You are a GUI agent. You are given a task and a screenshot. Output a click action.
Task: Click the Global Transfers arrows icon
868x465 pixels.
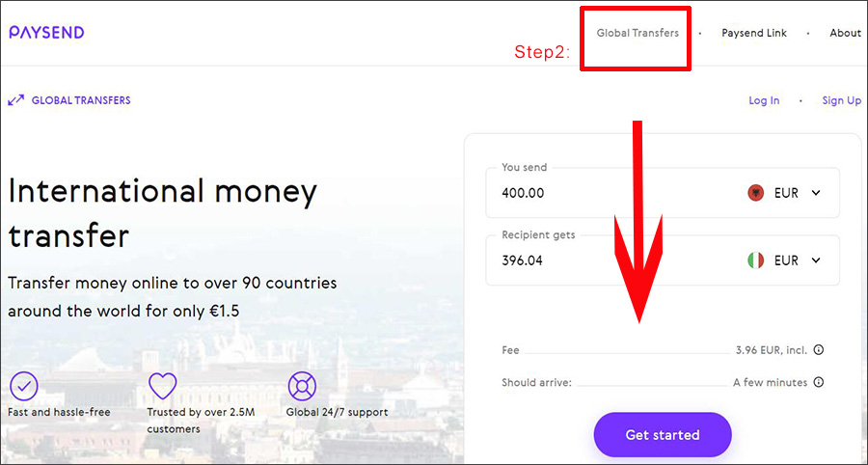[15, 100]
